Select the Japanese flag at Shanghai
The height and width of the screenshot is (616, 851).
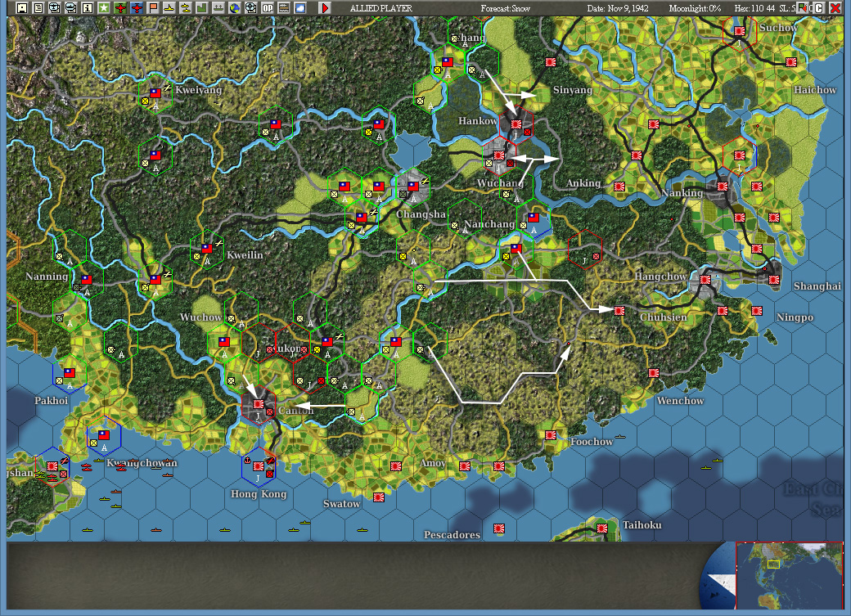[774, 280]
